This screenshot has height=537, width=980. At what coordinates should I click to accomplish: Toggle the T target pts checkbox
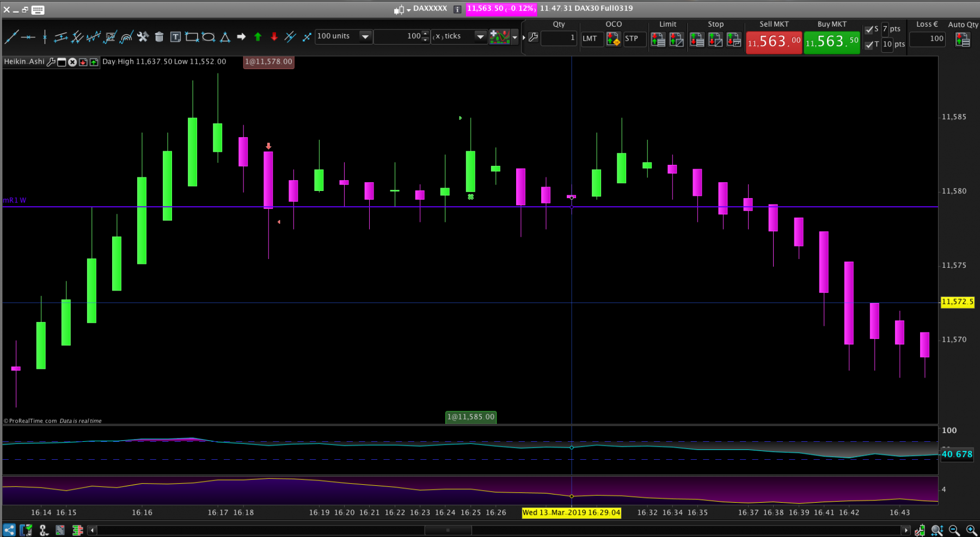point(869,45)
